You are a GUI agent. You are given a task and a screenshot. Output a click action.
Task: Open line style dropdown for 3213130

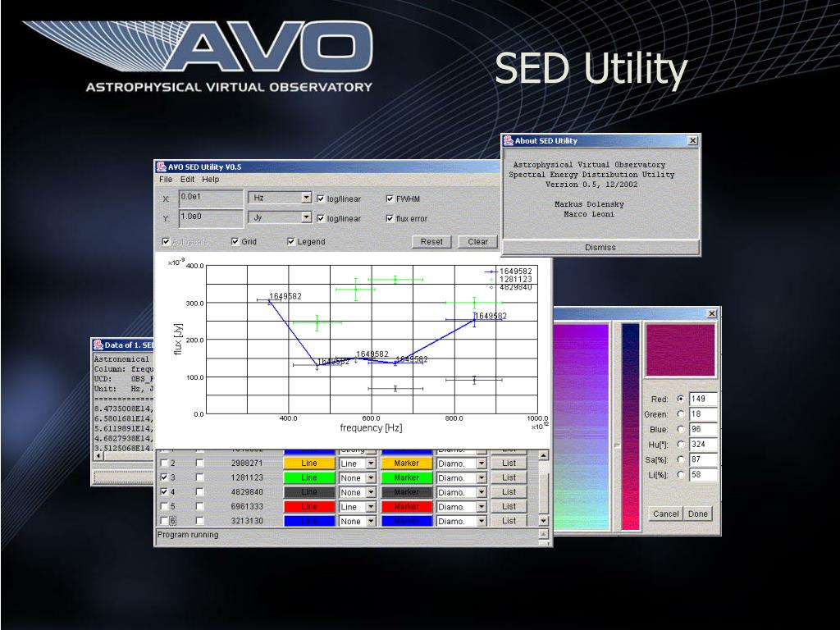pos(371,521)
